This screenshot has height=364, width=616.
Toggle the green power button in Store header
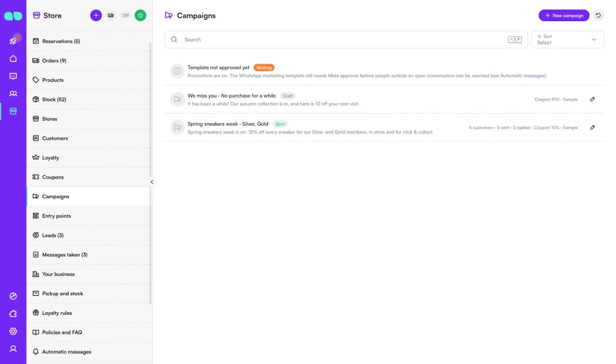(140, 16)
